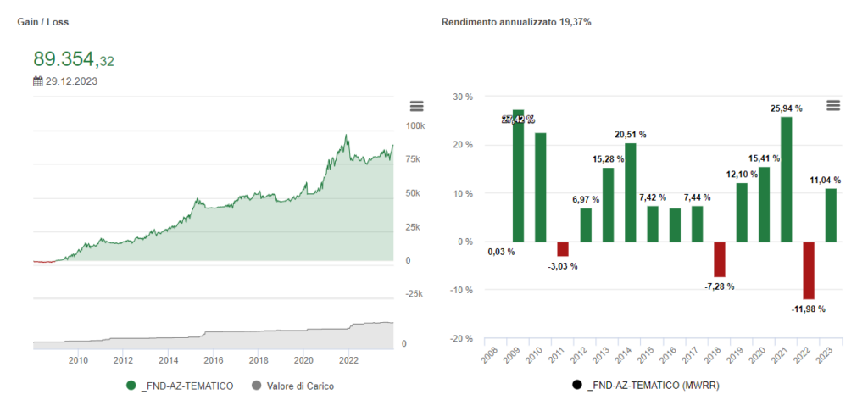Click green legend dot for _FND-AZ-TEMATICO

[131, 386]
